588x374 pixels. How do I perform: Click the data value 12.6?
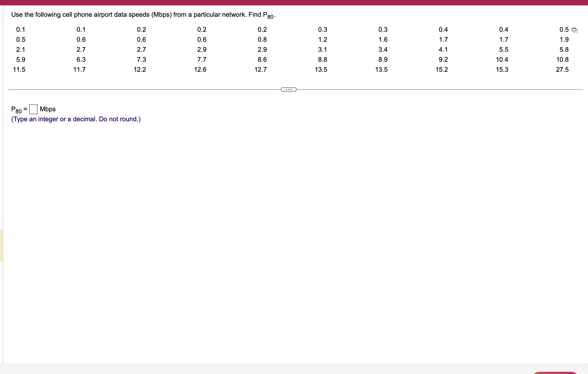(200, 69)
